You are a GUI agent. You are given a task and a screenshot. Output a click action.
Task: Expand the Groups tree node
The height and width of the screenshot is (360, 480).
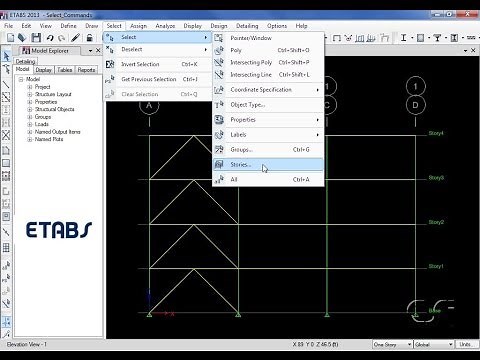(30, 117)
